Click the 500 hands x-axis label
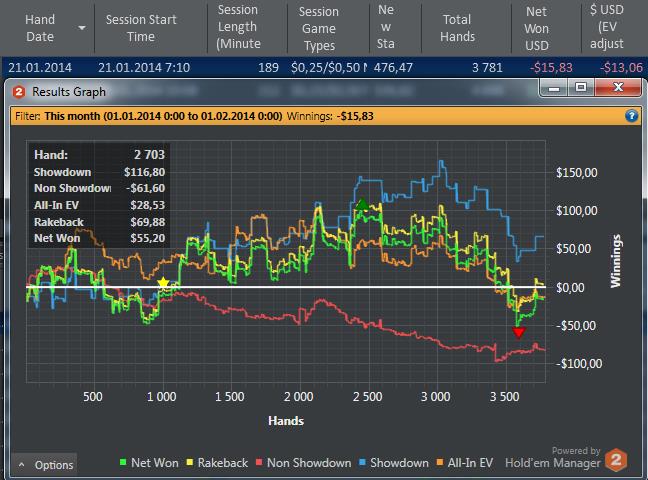This screenshot has width=648, height=480. (93, 397)
